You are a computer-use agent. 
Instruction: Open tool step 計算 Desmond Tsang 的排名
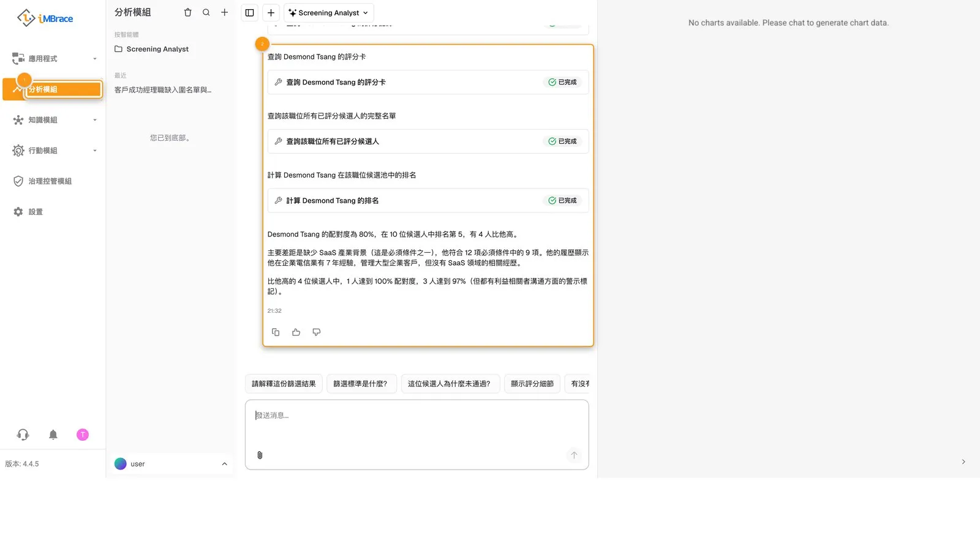click(x=428, y=201)
